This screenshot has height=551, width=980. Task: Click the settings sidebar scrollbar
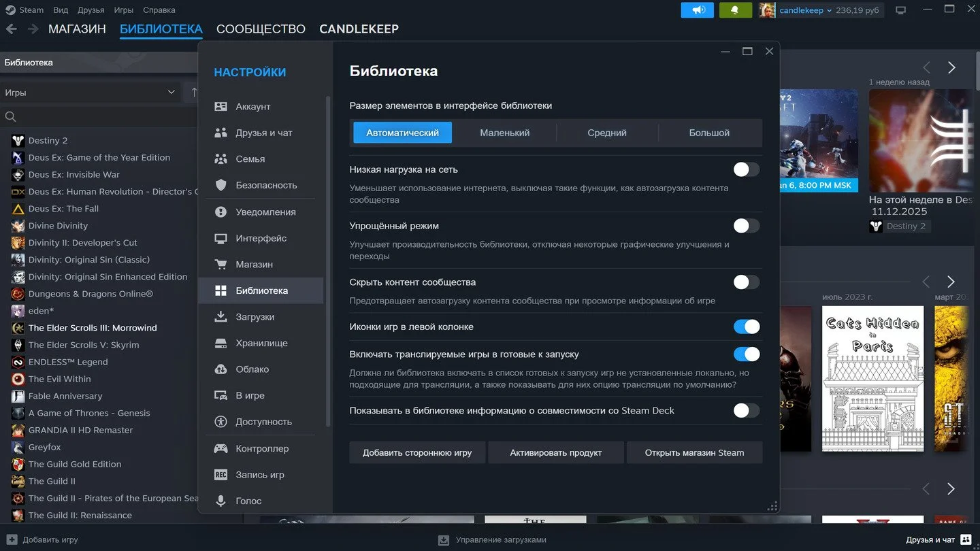pyautogui.click(x=328, y=262)
